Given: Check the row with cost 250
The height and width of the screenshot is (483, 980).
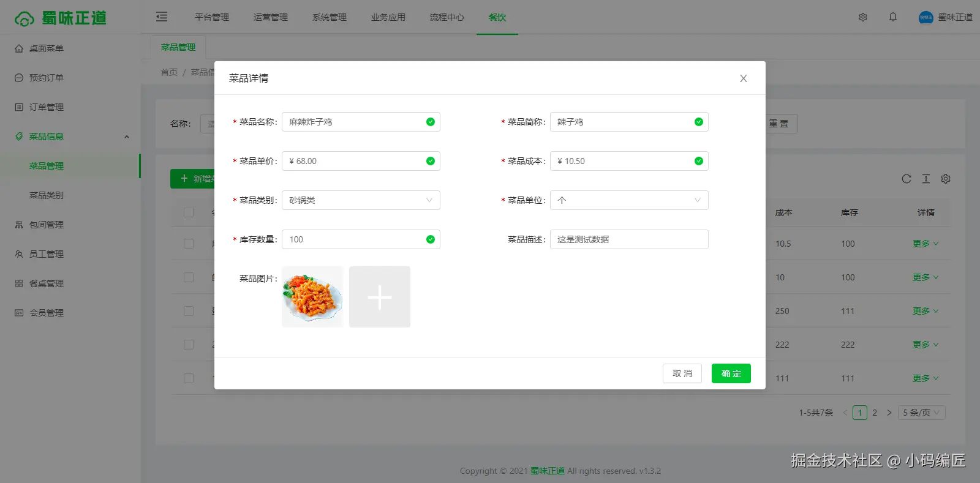Looking at the screenshot, I should [x=189, y=311].
